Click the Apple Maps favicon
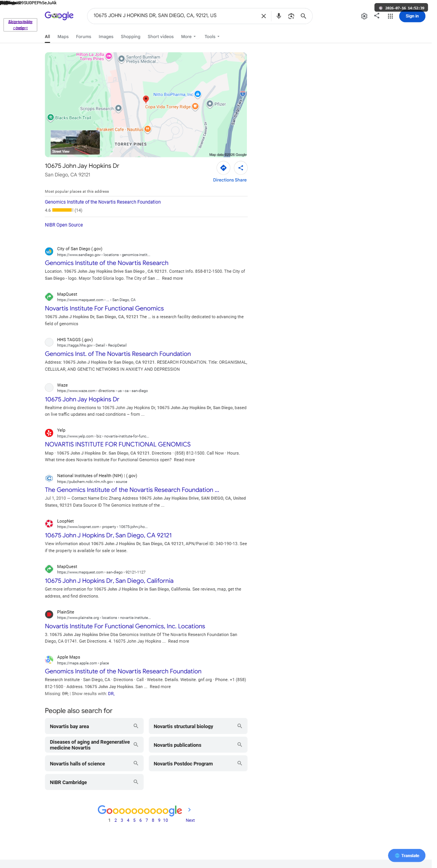Viewport: 437px width, 868px height. tap(49, 660)
